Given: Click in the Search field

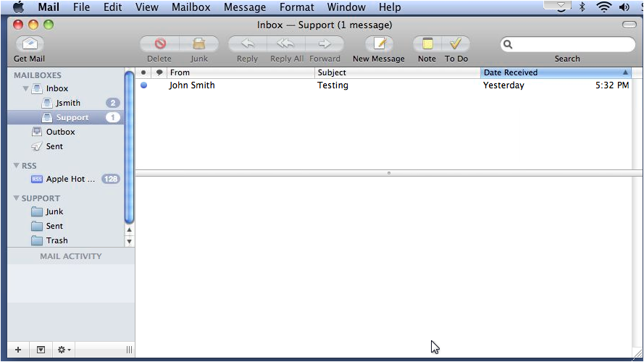Looking at the screenshot, I should point(568,44).
